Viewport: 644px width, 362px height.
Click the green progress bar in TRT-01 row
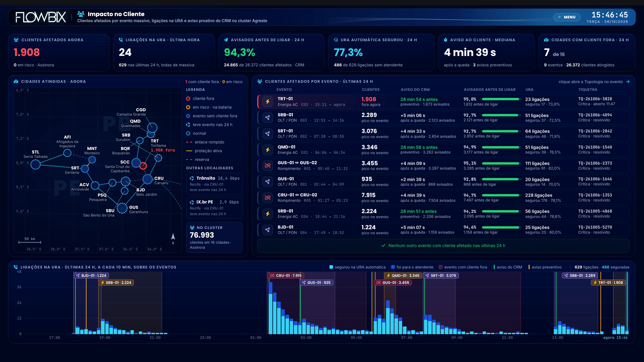tap(501, 99)
